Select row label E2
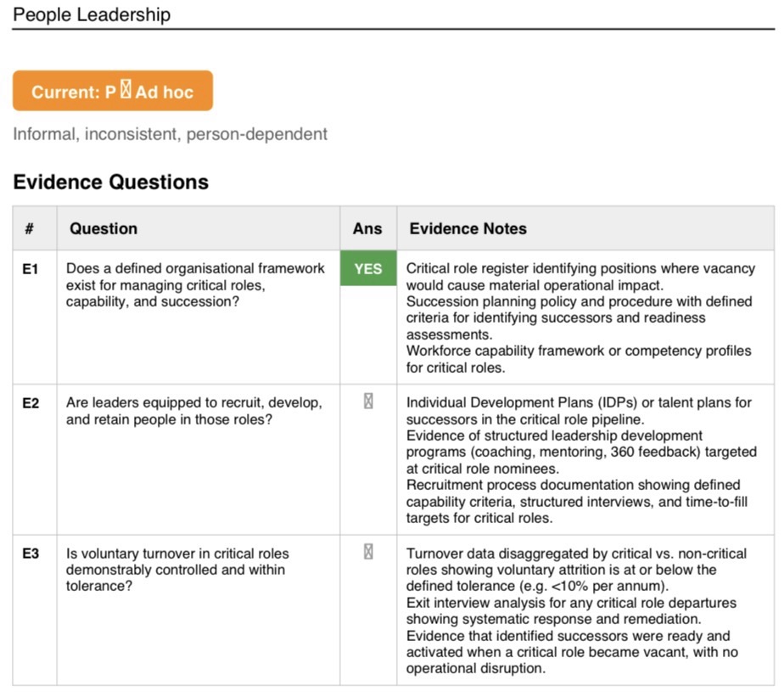This screenshot has height=697, width=784. [31, 403]
